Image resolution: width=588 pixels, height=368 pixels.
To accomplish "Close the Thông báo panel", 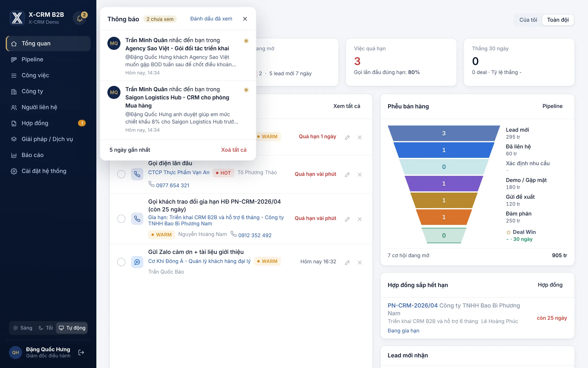I will (245, 19).
